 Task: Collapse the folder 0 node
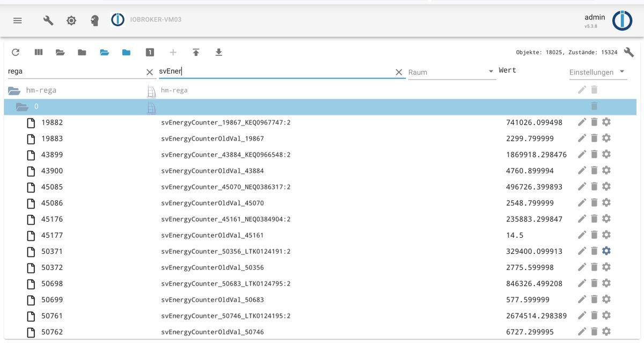click(x=22, y=106)
